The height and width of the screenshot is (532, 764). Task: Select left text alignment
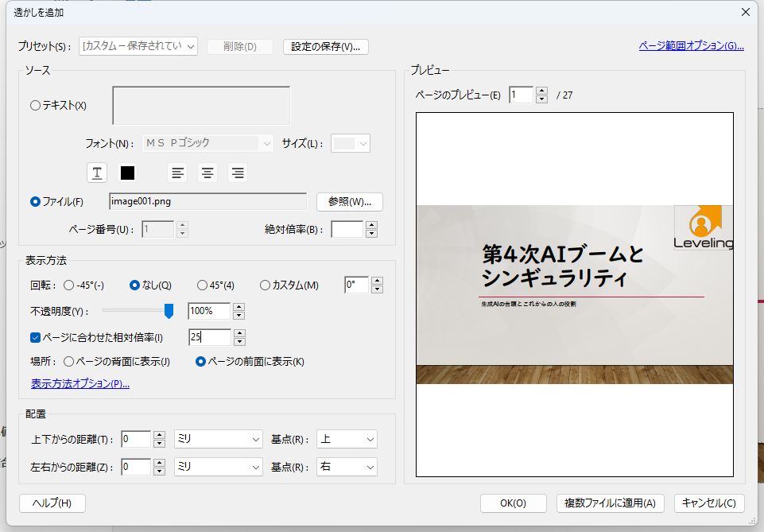point(176,173)
